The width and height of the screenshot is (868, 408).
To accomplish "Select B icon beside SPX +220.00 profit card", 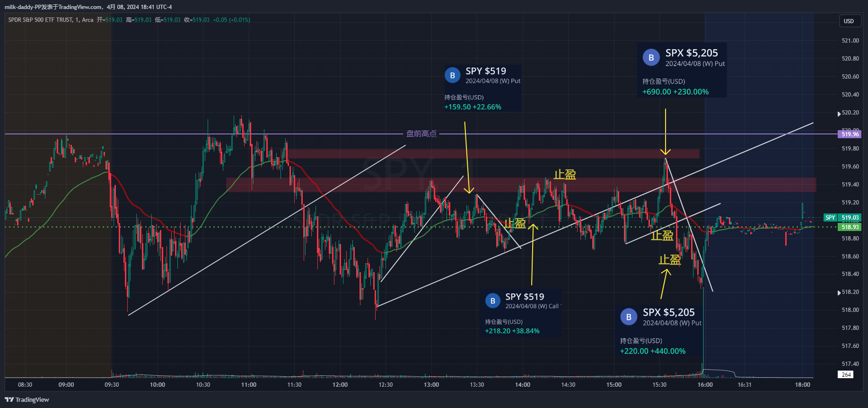I will coord(629,317).
